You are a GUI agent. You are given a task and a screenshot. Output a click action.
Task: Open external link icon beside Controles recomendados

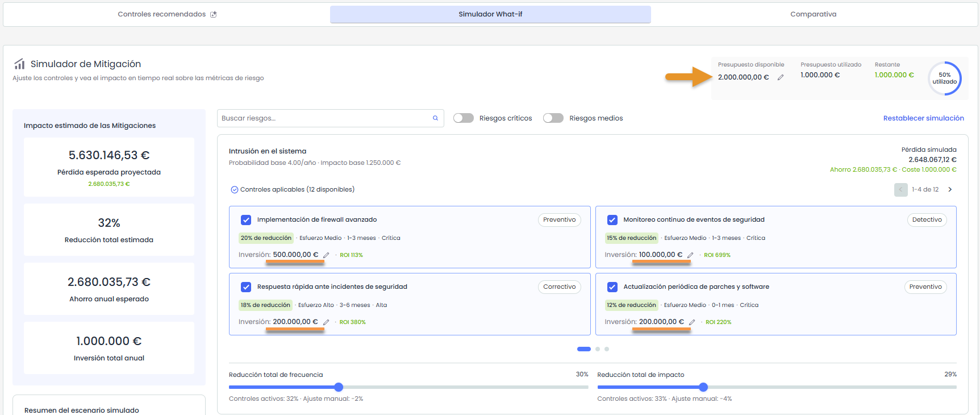(214, 14)
